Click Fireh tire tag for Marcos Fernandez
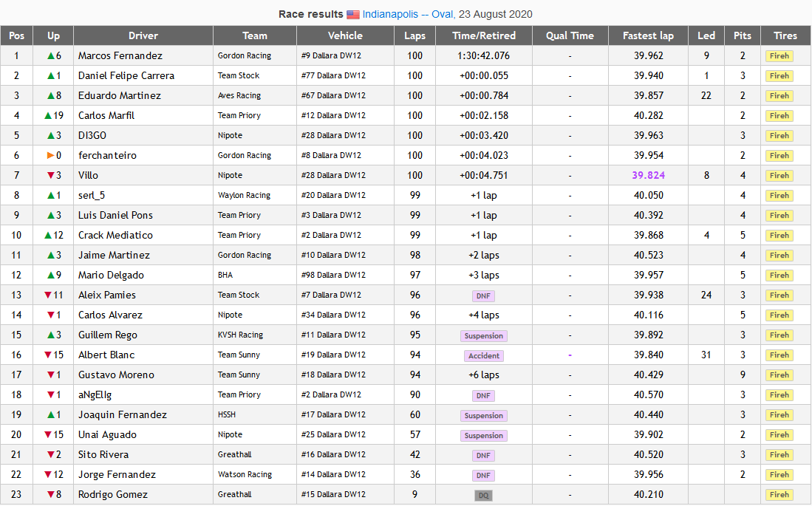This screenshot has height=506, width=812. click(x=779, y=56)
